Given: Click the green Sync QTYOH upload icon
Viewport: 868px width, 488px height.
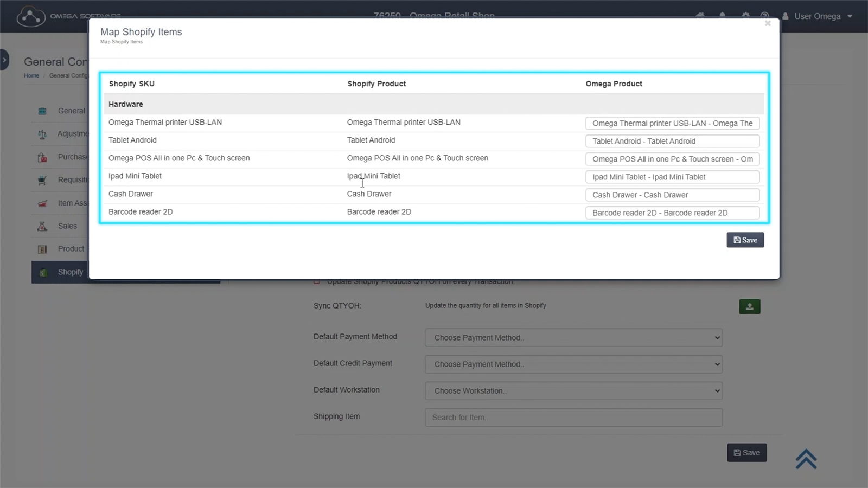Looking at the screenshot, I should pos(750,306).
